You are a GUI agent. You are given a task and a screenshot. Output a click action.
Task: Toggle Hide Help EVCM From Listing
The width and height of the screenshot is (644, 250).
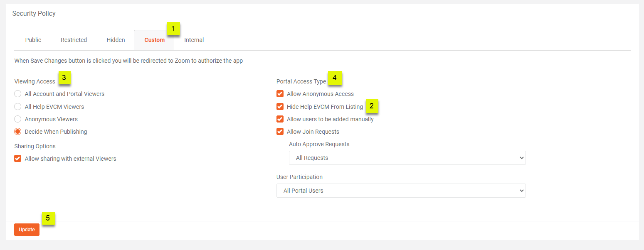[280, 107]
